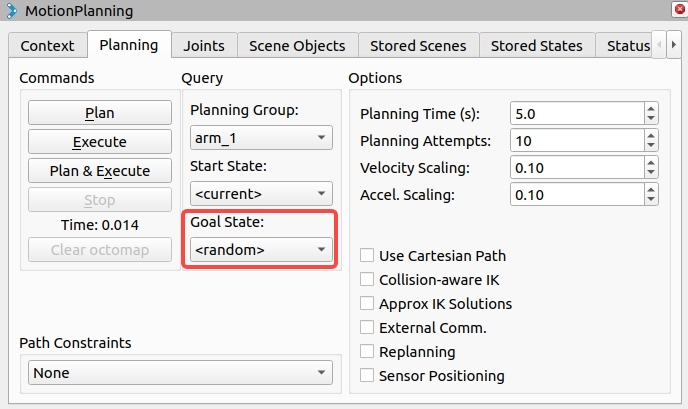Toggle Collision-aware IK checkbox
The height and width of the screenshot is (409, 688).
pos(367,280)
